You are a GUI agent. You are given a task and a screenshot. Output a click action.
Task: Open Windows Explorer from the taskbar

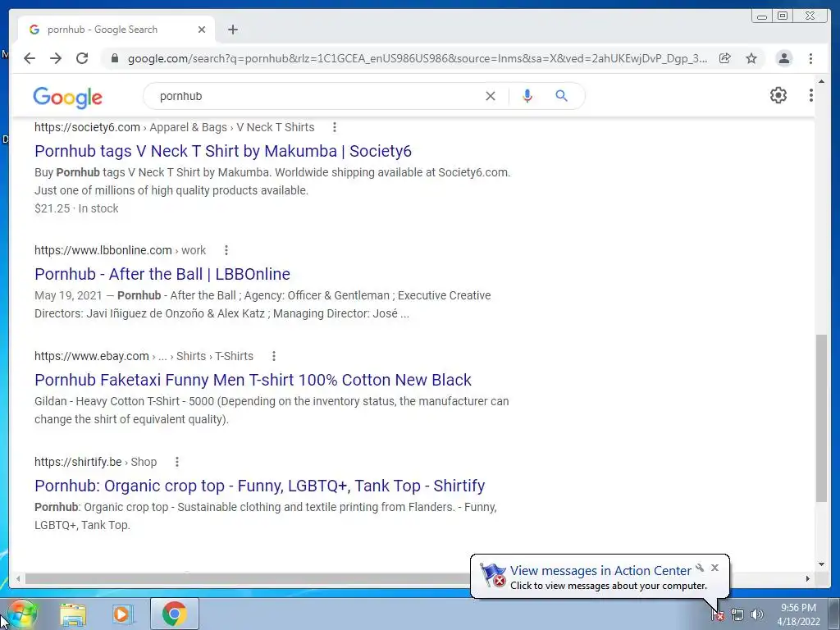click(73, 614)
